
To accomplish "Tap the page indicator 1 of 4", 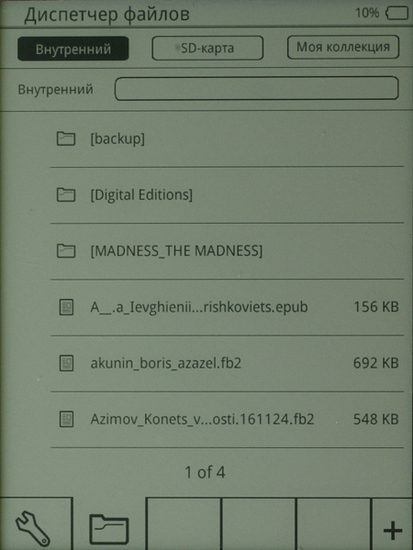I will click(x=205, y=472).
